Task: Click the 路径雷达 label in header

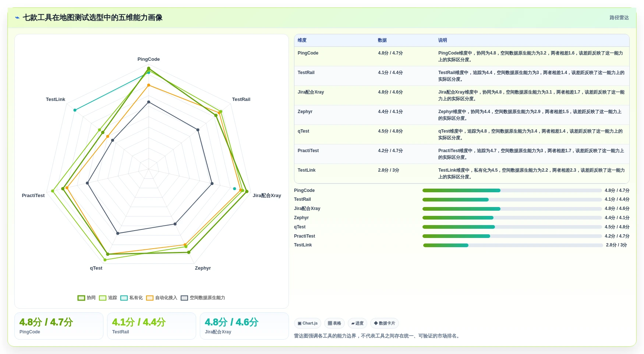Action: tap(619, 18)
